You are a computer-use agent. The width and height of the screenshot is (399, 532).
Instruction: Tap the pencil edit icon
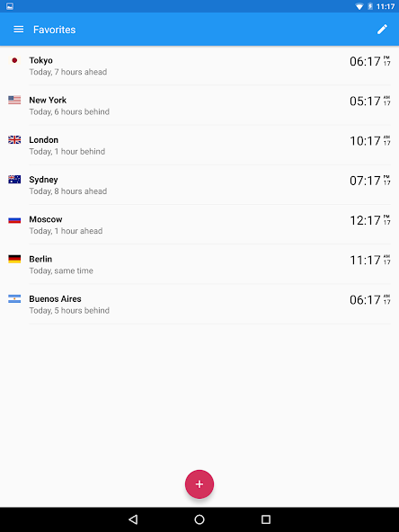coord(382,30)
